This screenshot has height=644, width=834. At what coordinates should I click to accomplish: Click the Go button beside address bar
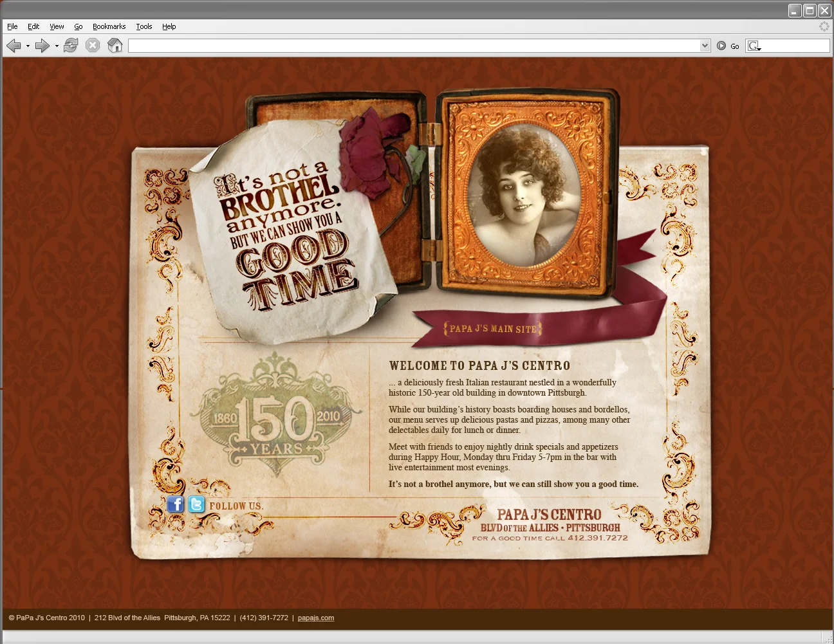click(x=728, y=46)
